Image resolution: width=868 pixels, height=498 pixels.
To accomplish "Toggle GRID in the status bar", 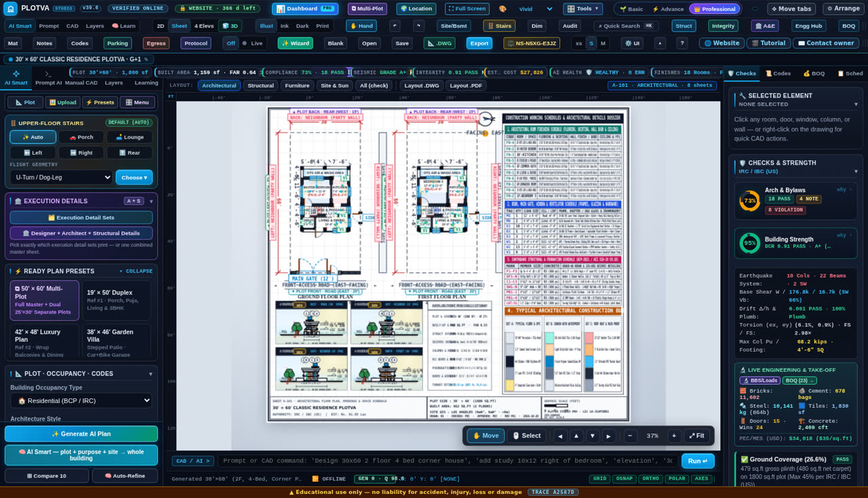I will pos(599,479).
